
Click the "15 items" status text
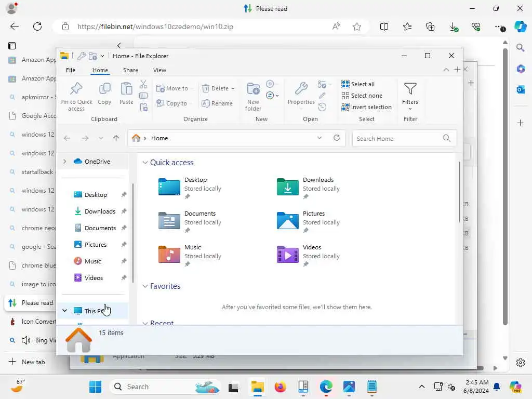[111, 333]
